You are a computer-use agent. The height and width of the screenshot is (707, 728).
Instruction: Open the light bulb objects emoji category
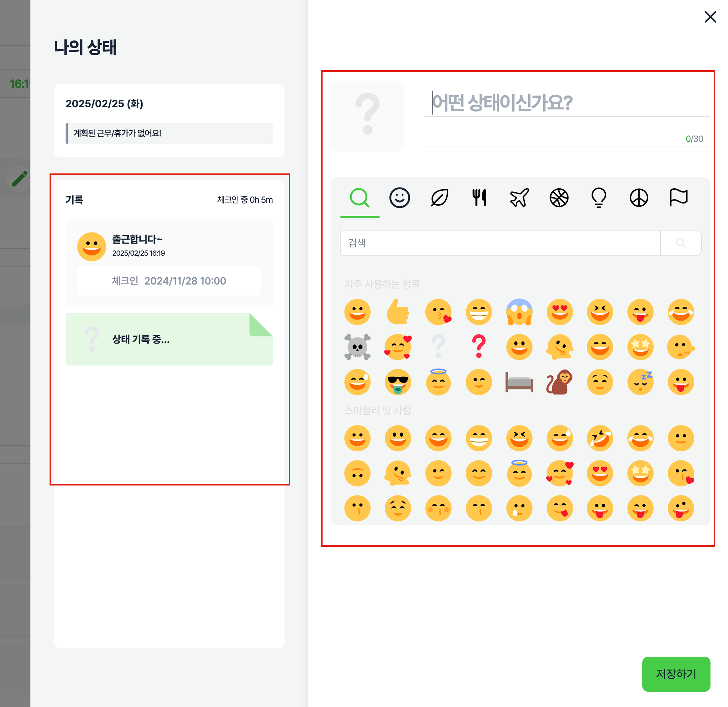[x=599, y=198]
